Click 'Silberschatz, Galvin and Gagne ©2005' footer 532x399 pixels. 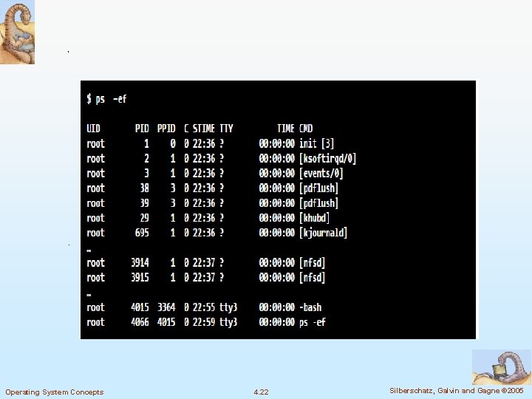[457, 391]
